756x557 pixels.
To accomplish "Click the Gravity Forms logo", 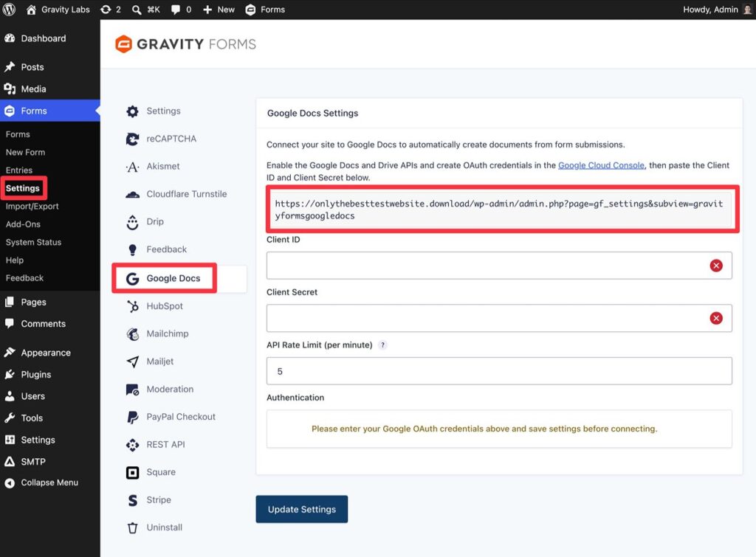I will pyautogui.click(x=185, y=44).
